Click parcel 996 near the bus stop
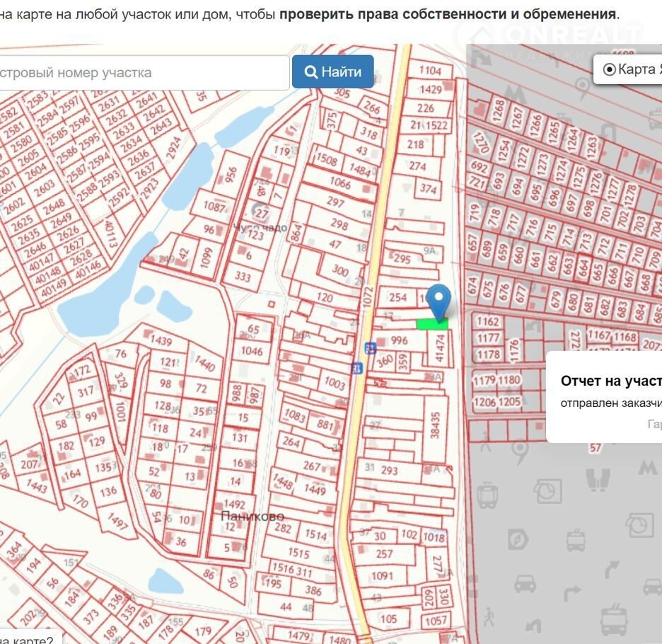The height and width of the screenshot is (644, 662). tap(399, 340)
